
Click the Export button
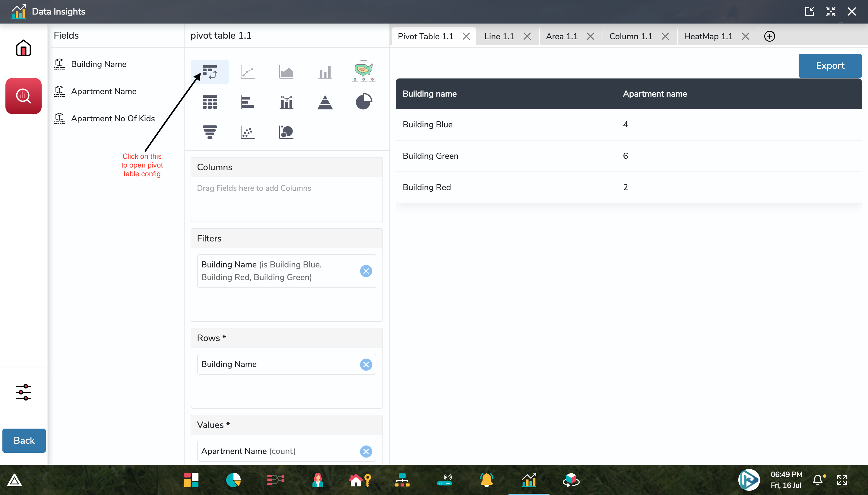829,65
